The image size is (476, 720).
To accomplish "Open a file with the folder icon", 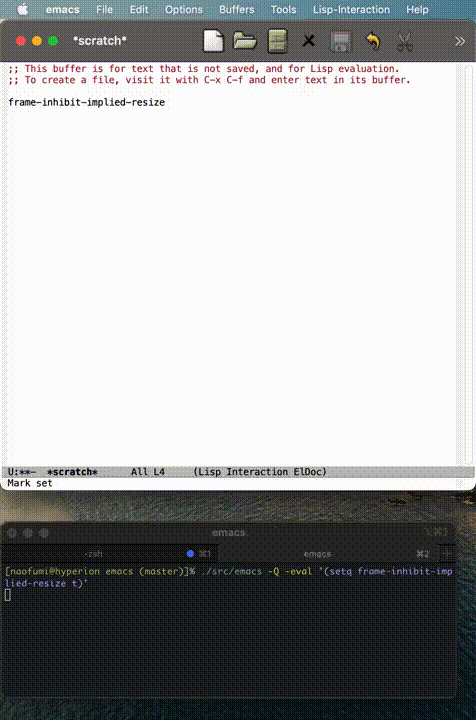I will pos(245,41).
